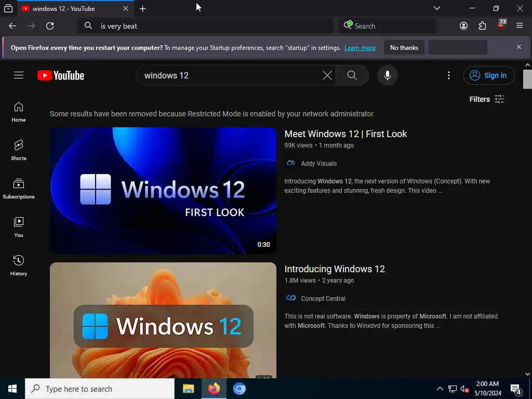Screen dimensions: 532x399
Task: Play the Windows 12 First Look thumbnail
Action: [163, 191]
